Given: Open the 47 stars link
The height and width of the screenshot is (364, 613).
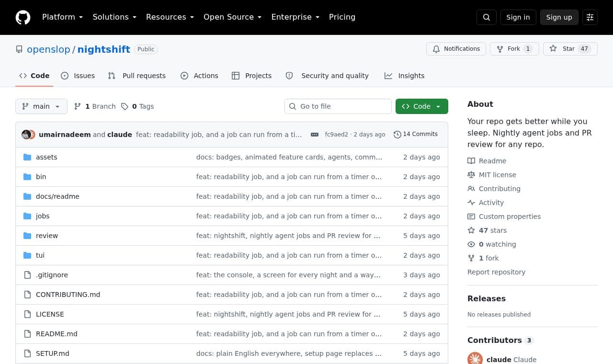Looking at the screenshot, I should 487,230.
